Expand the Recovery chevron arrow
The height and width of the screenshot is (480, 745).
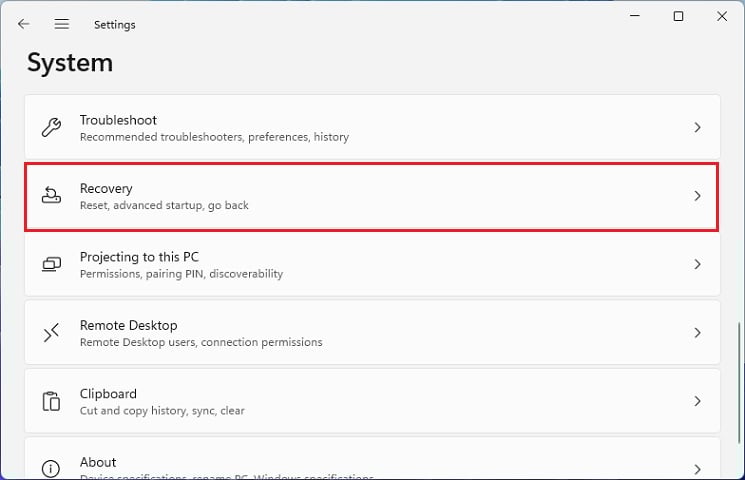pos(698,196)
